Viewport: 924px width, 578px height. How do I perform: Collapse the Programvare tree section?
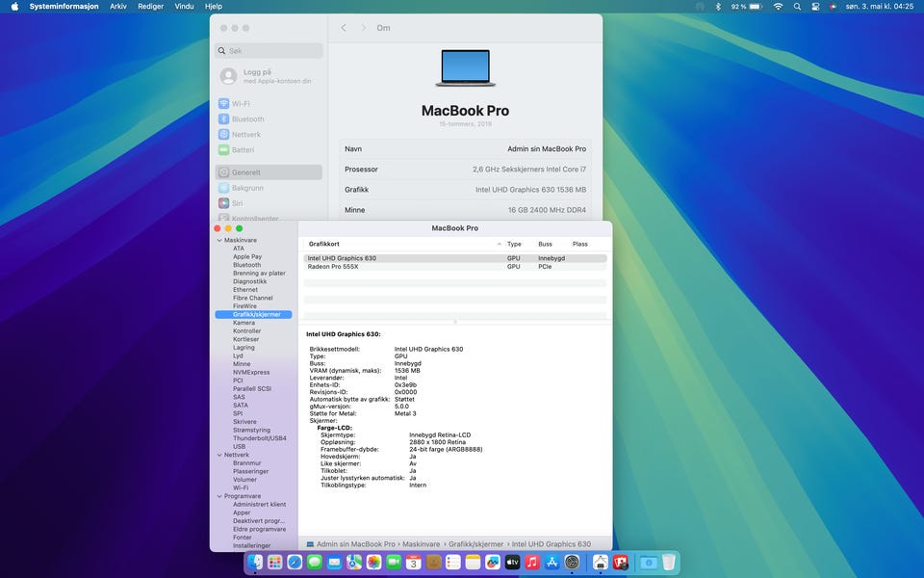pyautogui.click(x=219, y=497)
